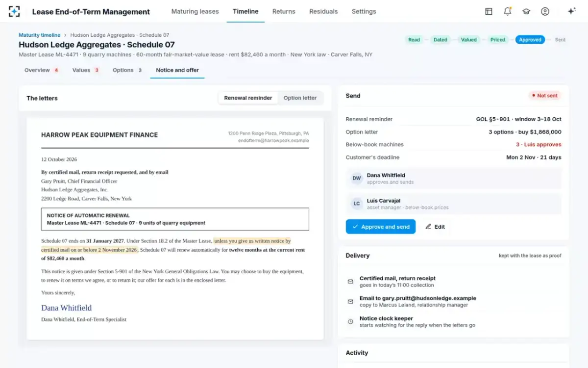Image resolution: width=588 pixels, height=368 pixels.
Task: Click the Edit button
Action: (435, 227)
